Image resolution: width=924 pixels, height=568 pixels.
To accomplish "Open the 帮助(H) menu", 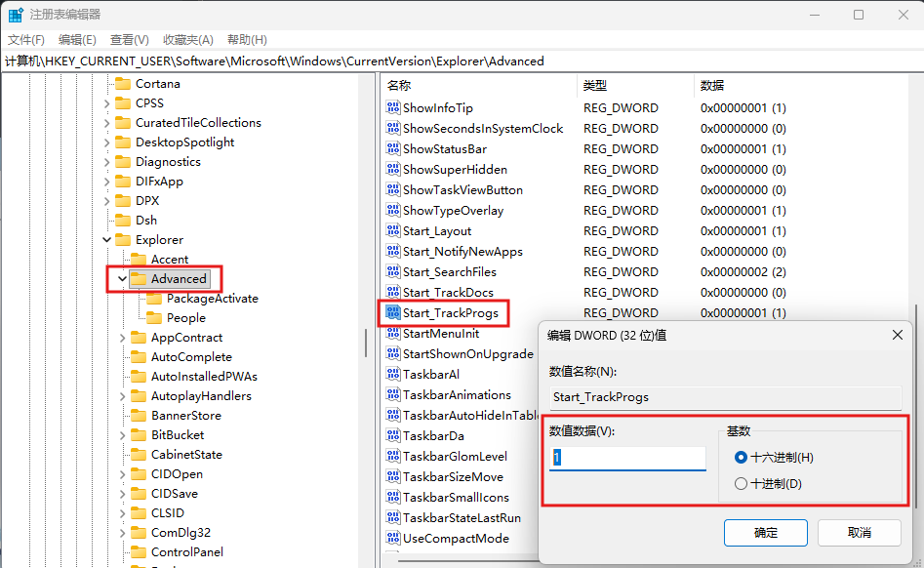I will pyautogui.click(x=247, y=39).
